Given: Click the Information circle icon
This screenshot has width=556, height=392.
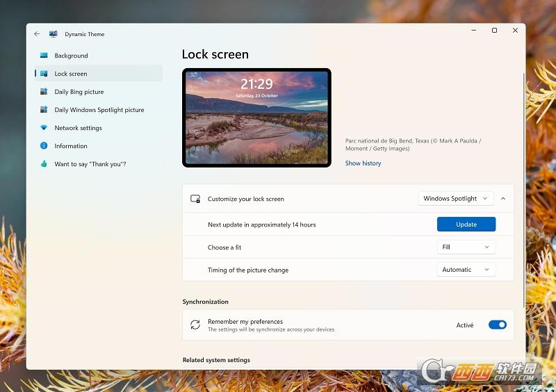Looking at the screenshot, I should 44,146.
